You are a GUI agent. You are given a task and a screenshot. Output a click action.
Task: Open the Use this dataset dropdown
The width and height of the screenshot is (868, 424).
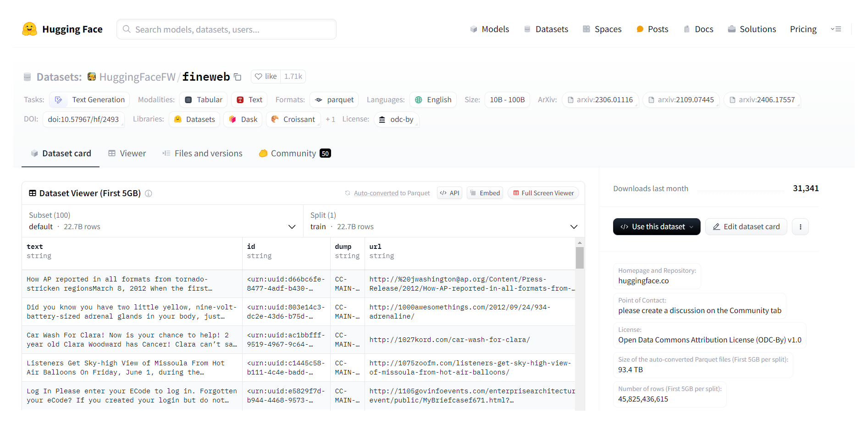(x=657, y=227)
